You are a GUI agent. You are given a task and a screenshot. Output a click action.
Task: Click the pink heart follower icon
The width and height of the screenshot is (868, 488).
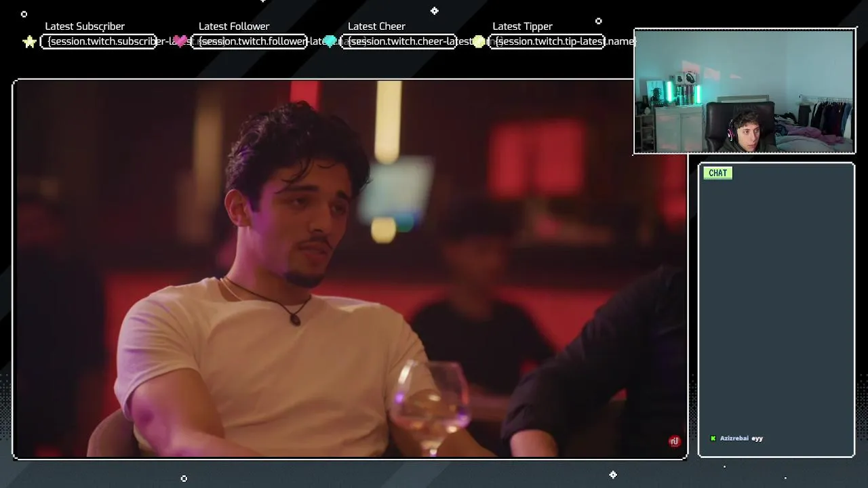pos(180,41)
